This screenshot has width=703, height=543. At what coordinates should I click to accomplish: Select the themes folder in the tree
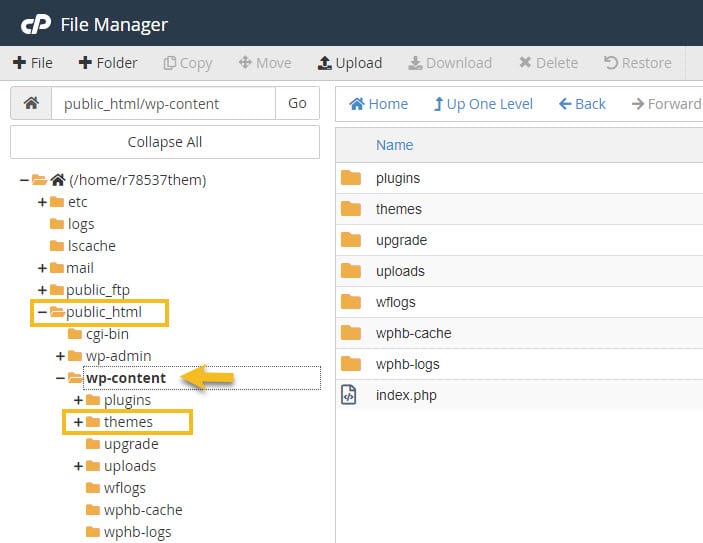(128, 422)
